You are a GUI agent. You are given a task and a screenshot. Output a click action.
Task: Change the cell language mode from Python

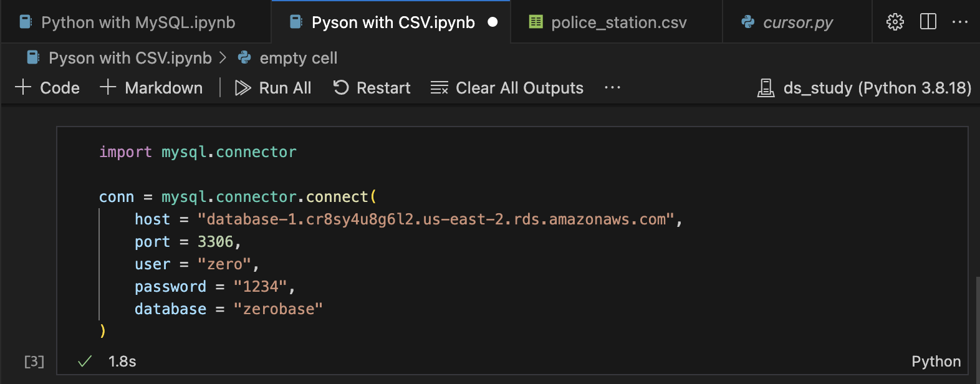click(x=935, y=362)
